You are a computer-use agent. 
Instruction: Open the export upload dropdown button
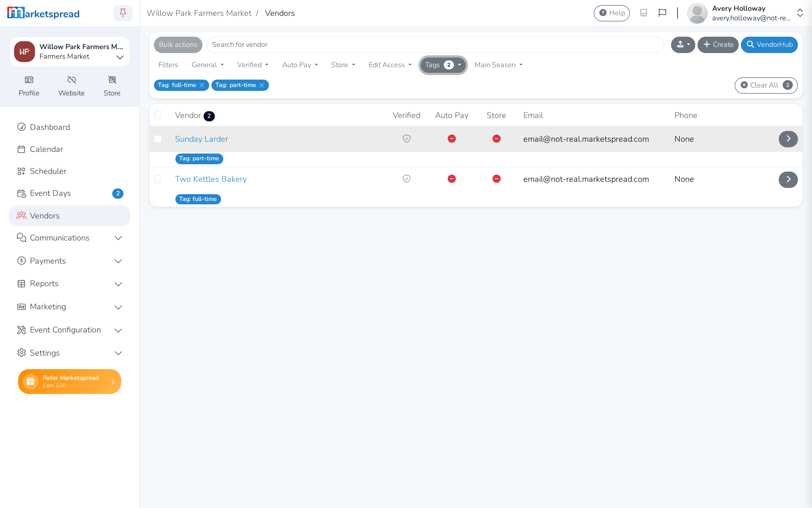coord(683,45)
